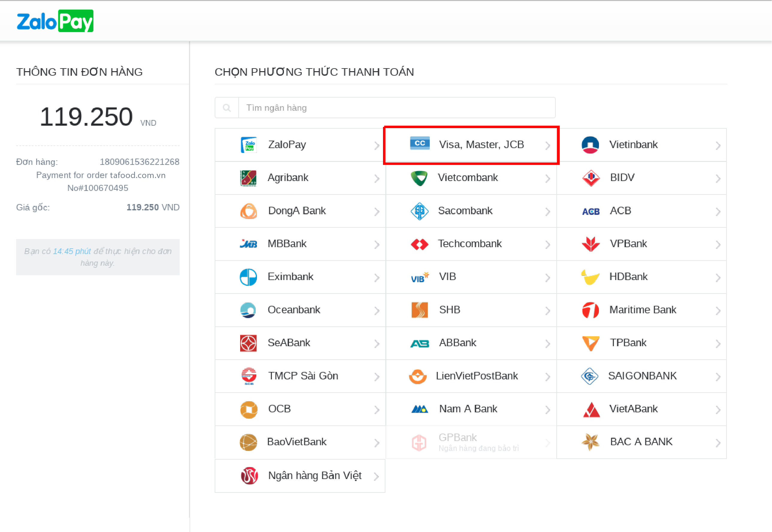Click the Tìm ngân hàng search field
The image size is (772, 532).
click(397, 108)
